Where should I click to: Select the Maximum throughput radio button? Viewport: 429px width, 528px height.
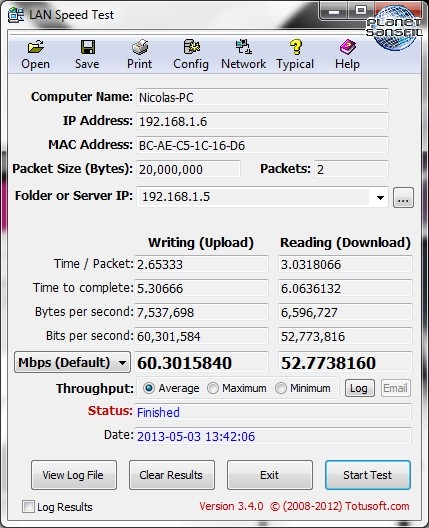[213, 388]
